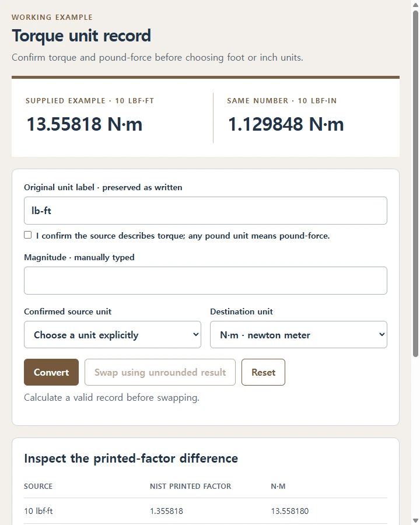Click the 1.355818 printed factor cell
The image size is (420, 525).
(x=166, y=511)
